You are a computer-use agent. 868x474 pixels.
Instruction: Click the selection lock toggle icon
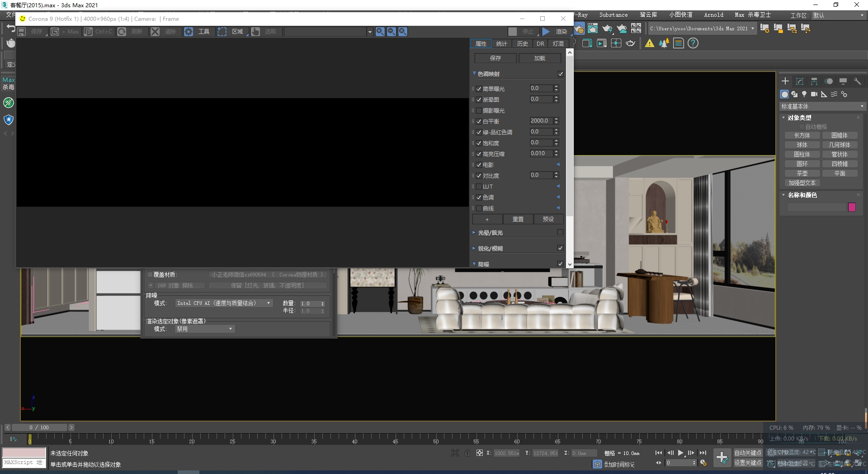467,453
